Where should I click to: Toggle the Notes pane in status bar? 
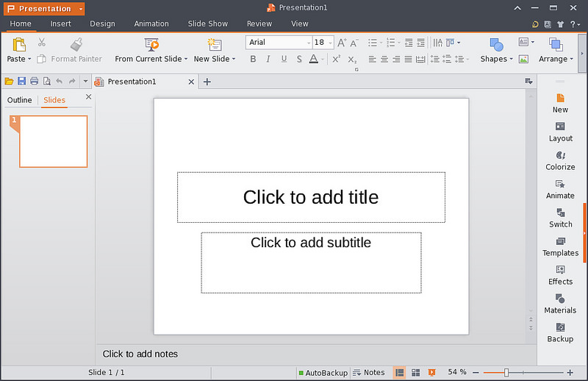[368, 373]
